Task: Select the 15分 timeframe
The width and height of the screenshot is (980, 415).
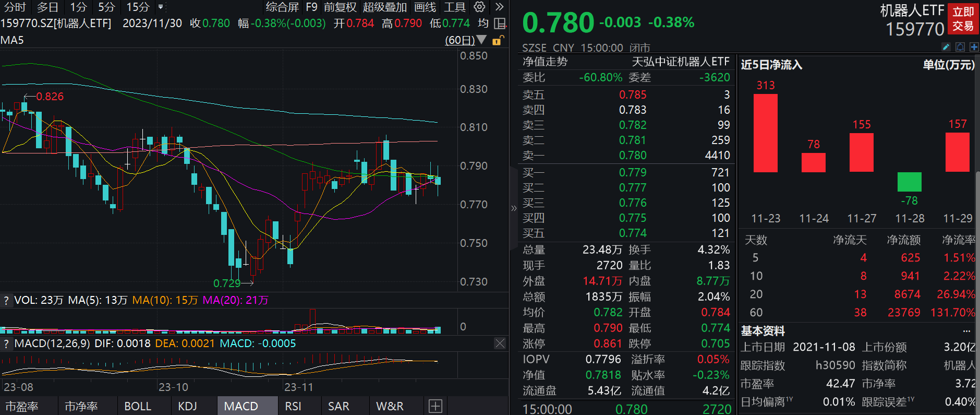Action: [138, 7]
